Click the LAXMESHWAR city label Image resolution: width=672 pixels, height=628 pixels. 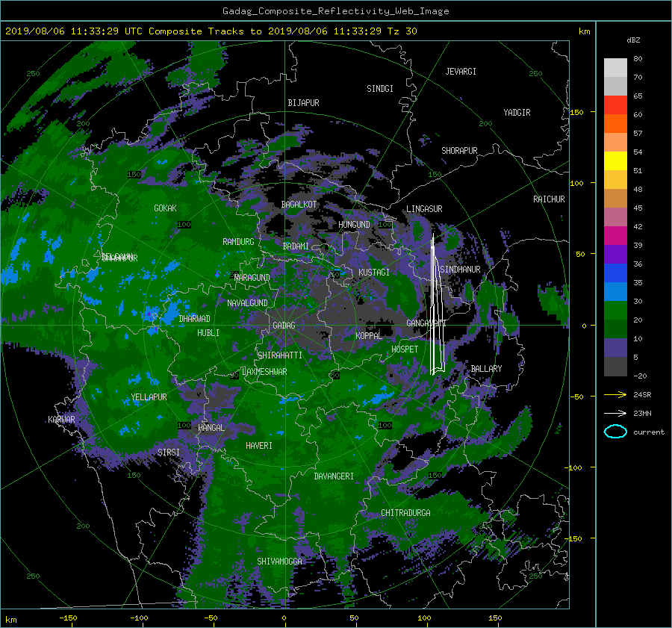pos(264,372)
